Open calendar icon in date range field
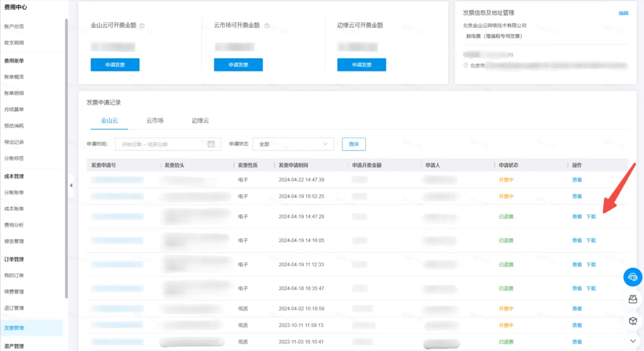 (x=211, y=144)
